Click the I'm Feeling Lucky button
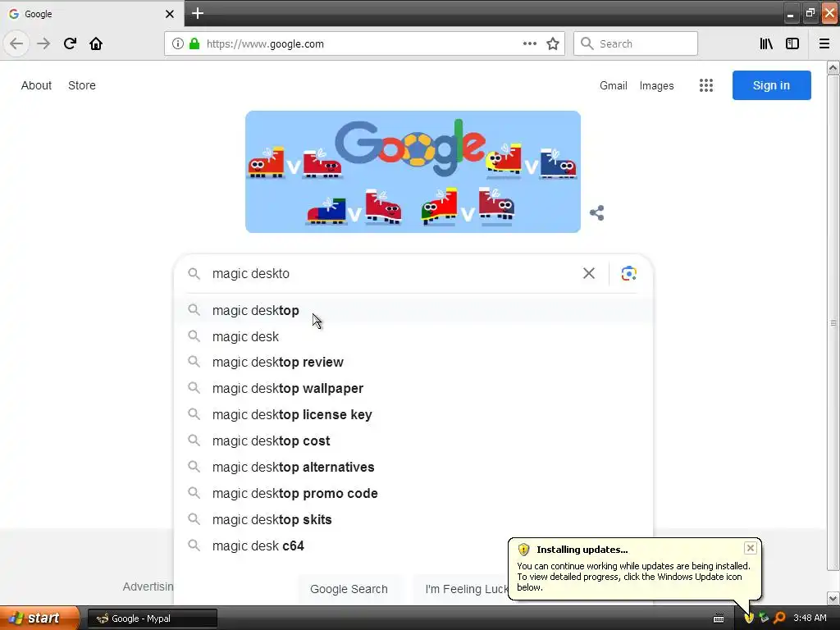Image resolution: width=840 pixels, height=630 pixels. pyautogui.click(x=461, y=589)
